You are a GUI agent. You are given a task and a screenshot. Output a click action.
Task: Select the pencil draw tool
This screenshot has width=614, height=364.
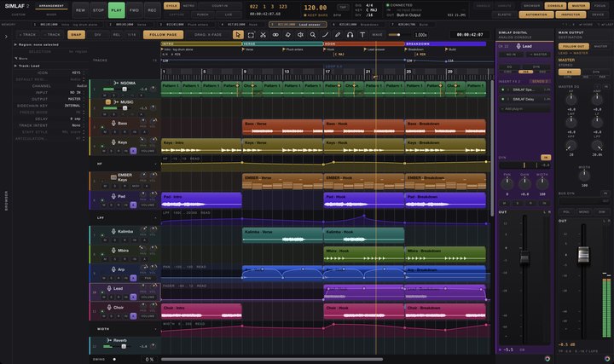(x=338, y=35)
